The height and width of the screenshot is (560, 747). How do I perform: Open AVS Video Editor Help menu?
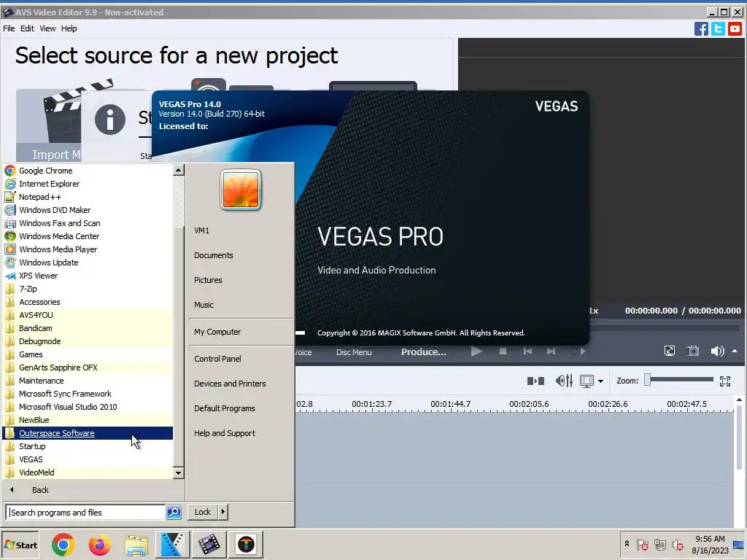click(69, 28)
